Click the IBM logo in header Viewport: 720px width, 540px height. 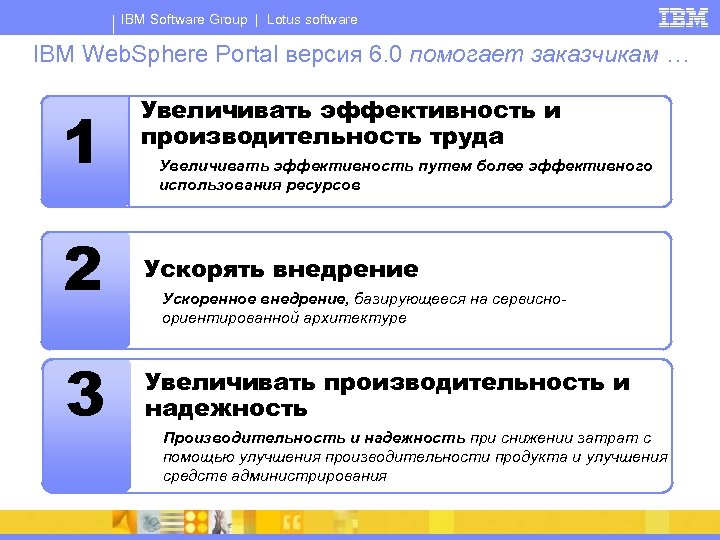click(683, 18)
